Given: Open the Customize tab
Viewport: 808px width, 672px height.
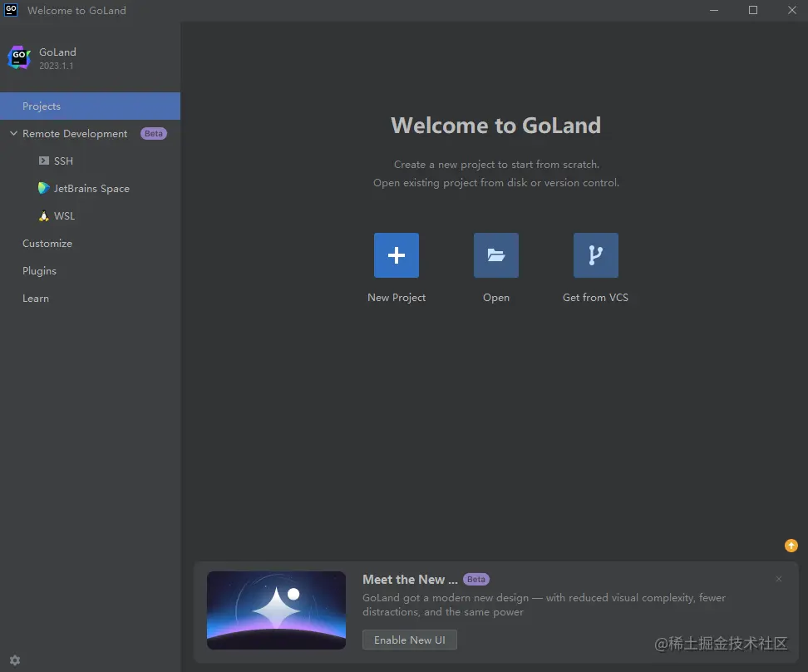Looking at the screenshot, I should (x=90, y=244).
